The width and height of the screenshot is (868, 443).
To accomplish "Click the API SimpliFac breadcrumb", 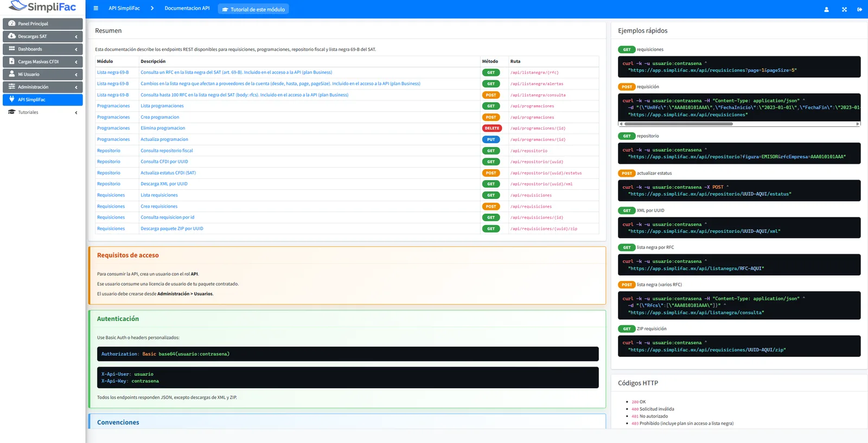I will (124, 8).
